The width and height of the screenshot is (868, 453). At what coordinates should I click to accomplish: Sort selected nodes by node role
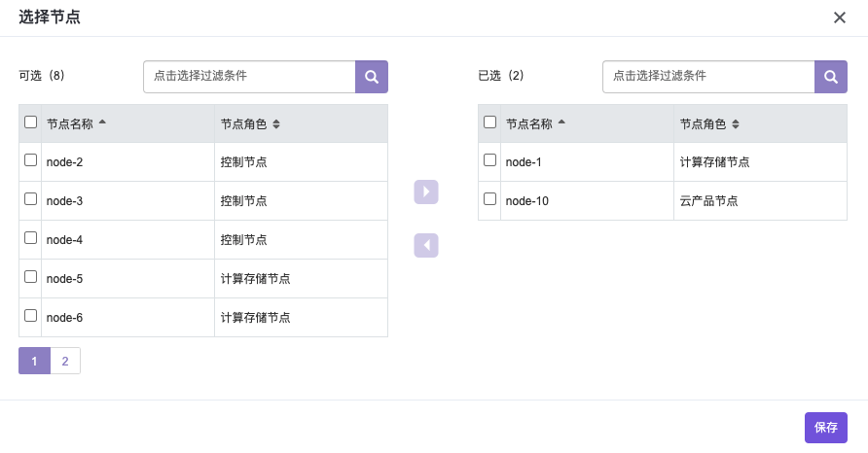pyautogui.click(x=736, y=124)
